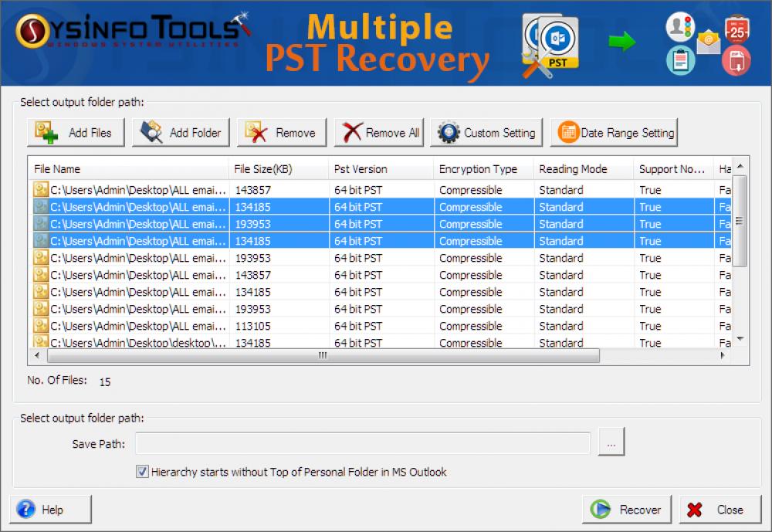The width and height of the screenshot is (772, 532).
Task: Click the PST file icon on the first row
Action: (x=41, y=189)
